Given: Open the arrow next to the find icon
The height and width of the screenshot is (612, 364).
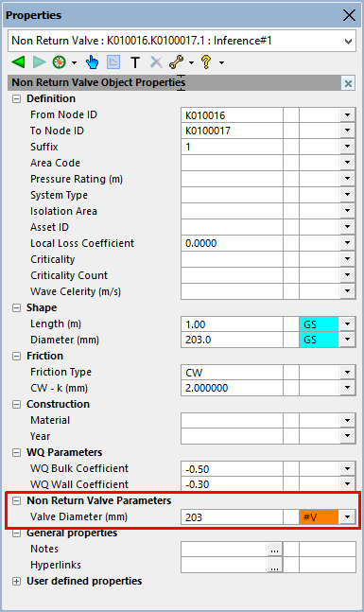Looking at the screenshot, I should 74,62.
